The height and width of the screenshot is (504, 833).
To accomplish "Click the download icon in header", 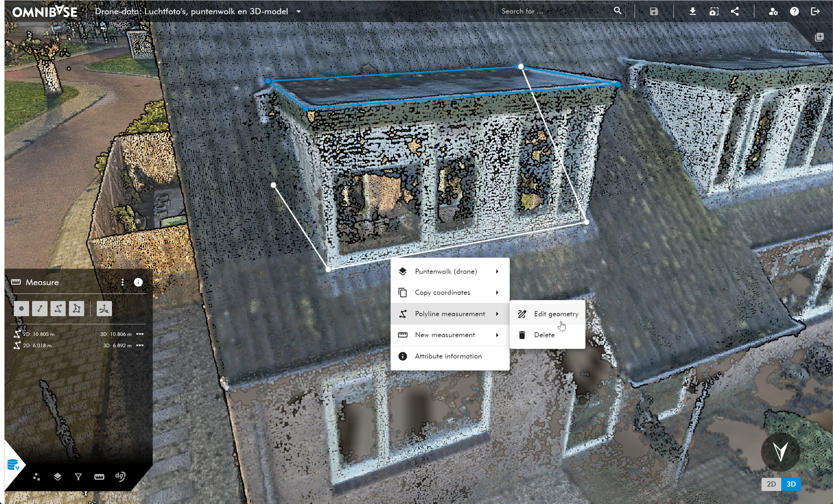I will click(x=693, y=11).
